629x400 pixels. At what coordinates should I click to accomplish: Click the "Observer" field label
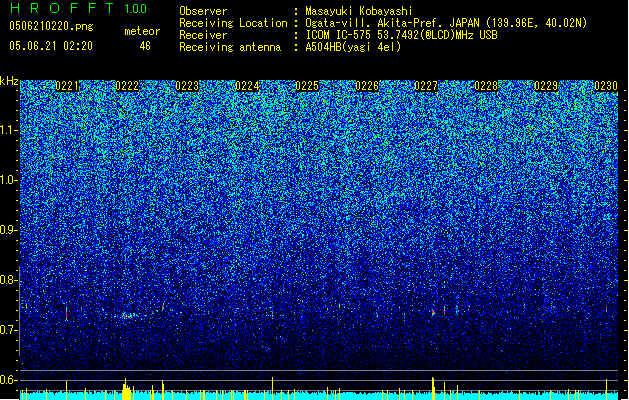[203, 11]
